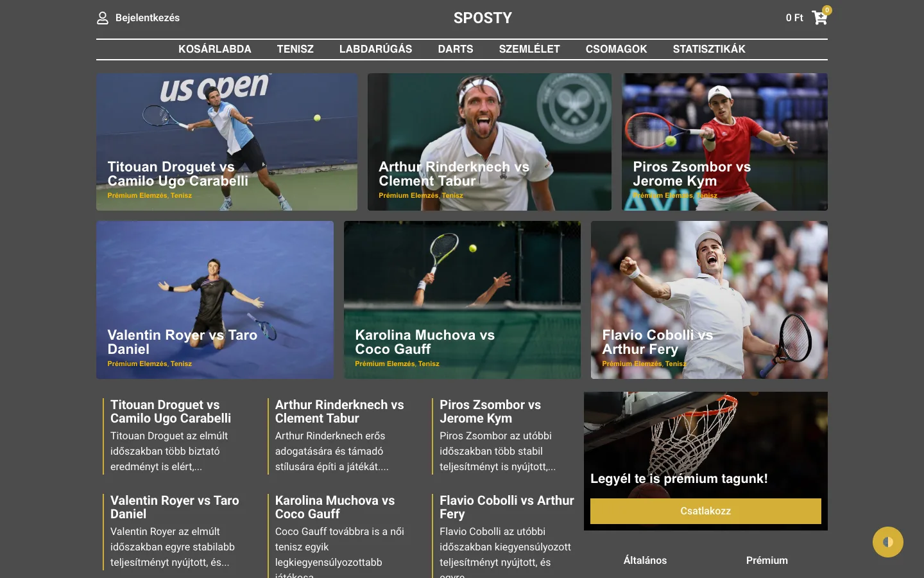The height and width of the screenshot is (578, 924).
Task: Open article list title Valentin Royer vs Taro
Action: click(175, 507)
